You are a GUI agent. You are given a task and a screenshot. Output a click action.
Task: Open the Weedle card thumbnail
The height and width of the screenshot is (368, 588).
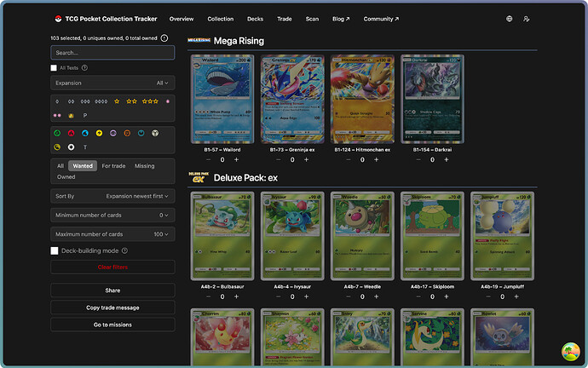[x=362, y=236]
